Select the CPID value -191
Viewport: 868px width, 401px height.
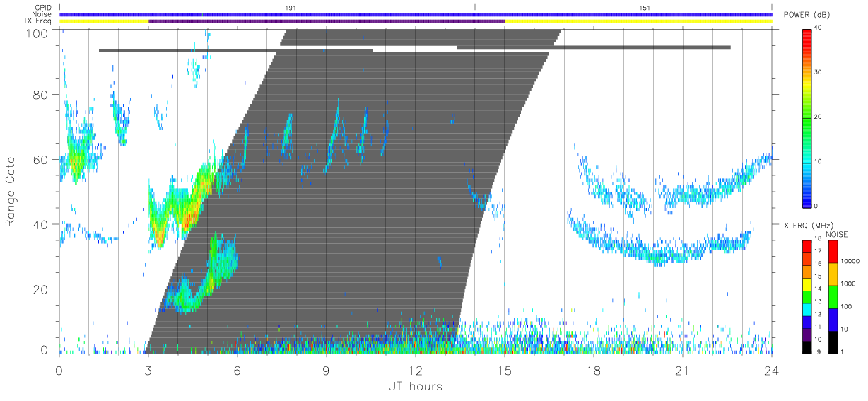tap(287, 7)
